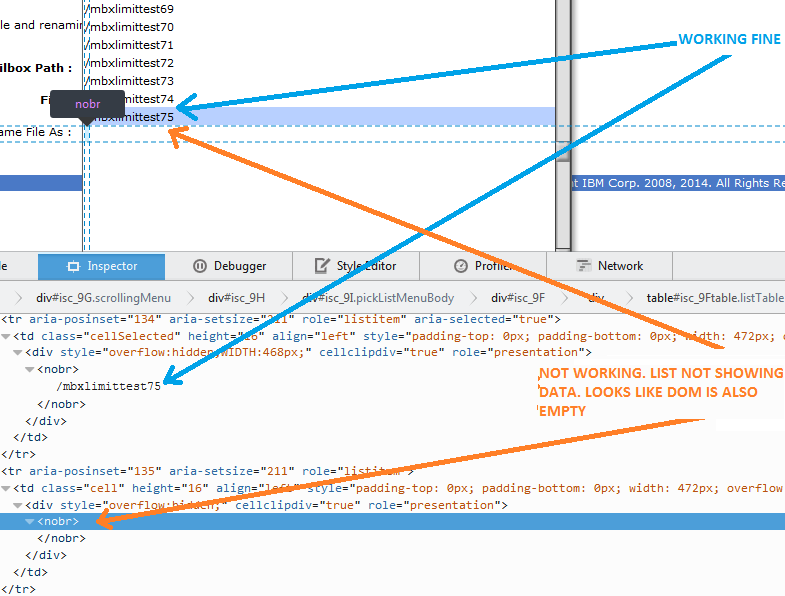
Task: Click the Network tab icon
Action: [x=584, y=266]
